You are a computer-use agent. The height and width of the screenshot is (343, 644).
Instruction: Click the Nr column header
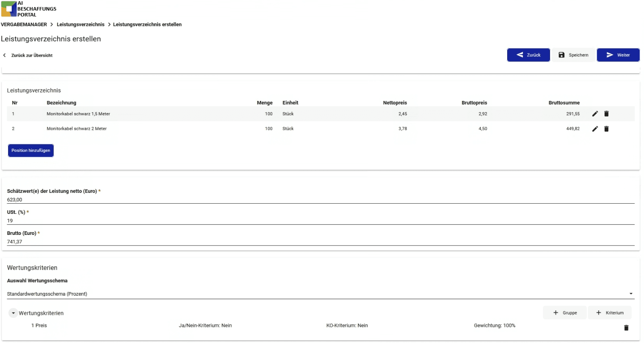coord(15,103)
